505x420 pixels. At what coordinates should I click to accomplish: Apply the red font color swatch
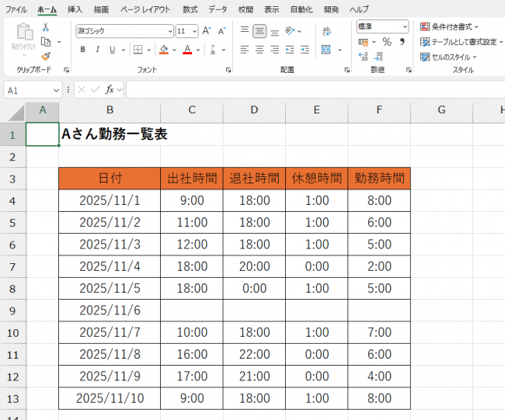coord(187,50)
